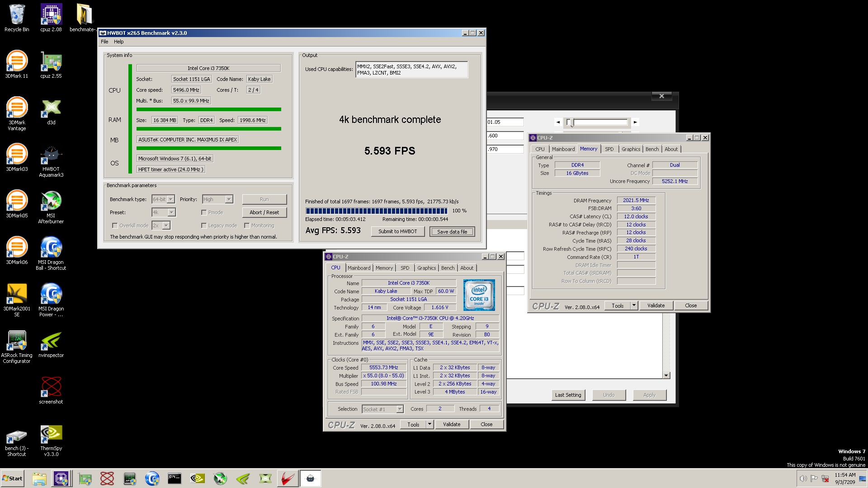Toggle the Monitoring checkbox
The width and height of the screenshot is (868, 488).
pos(247,225)
